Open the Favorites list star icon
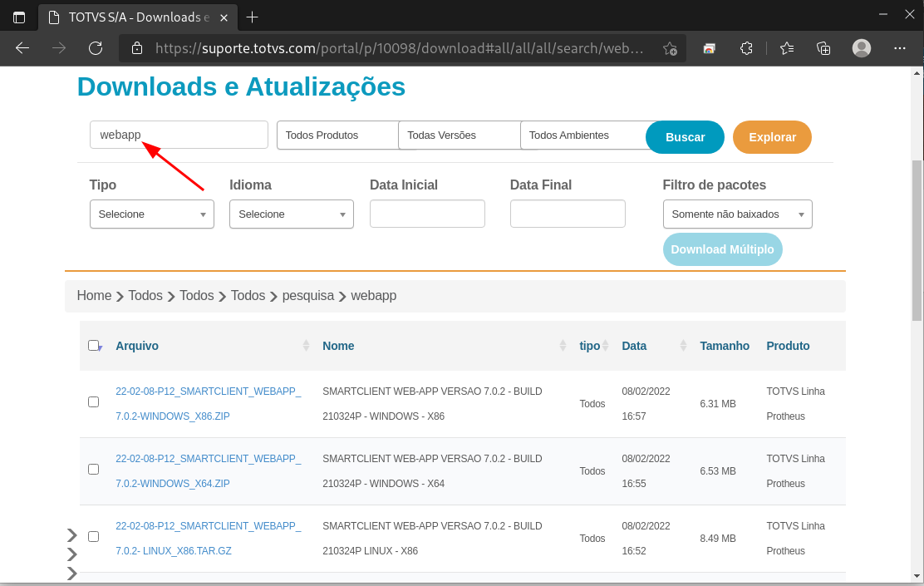The image size is (924, 586). pos(787,48)
